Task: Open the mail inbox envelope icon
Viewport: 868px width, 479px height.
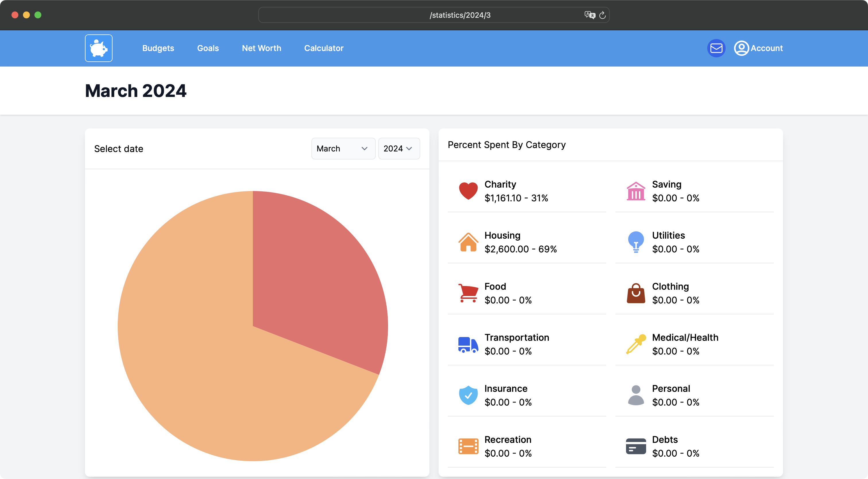Action: tap(716, 48)
